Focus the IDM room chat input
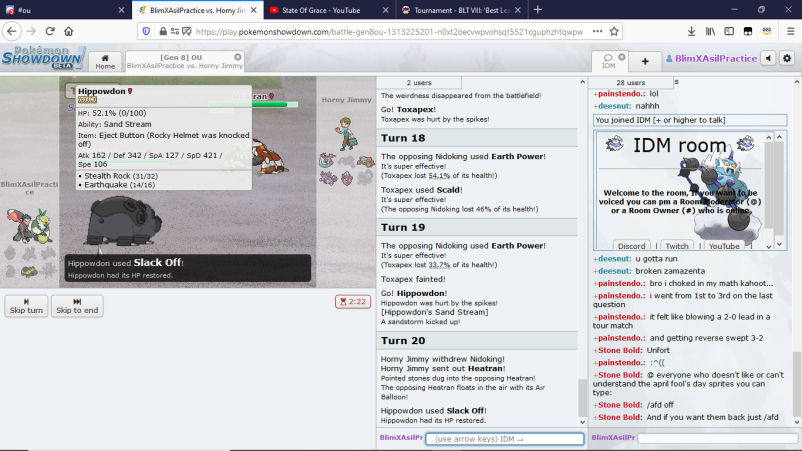Viewport: 802px width, 451px height. [718, 438]
